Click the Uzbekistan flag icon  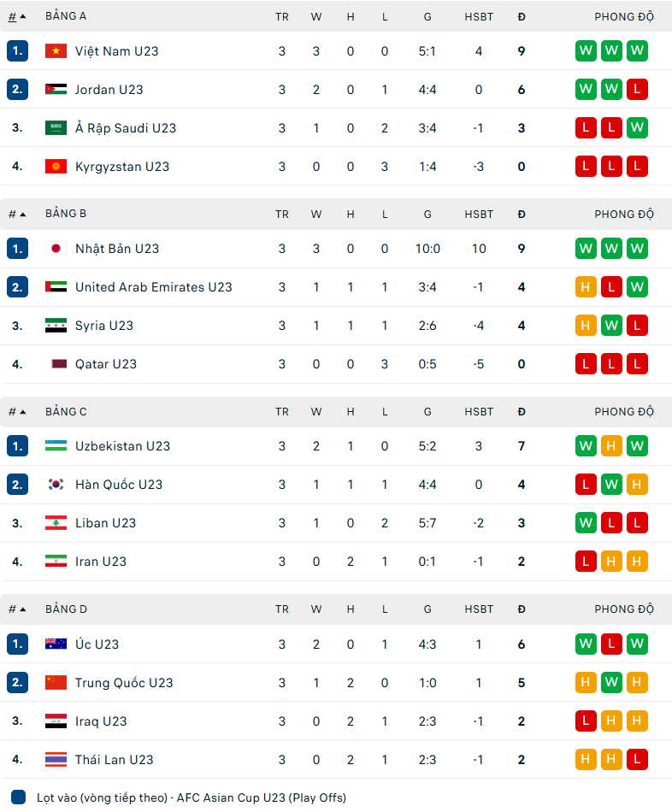pos(56,446)
